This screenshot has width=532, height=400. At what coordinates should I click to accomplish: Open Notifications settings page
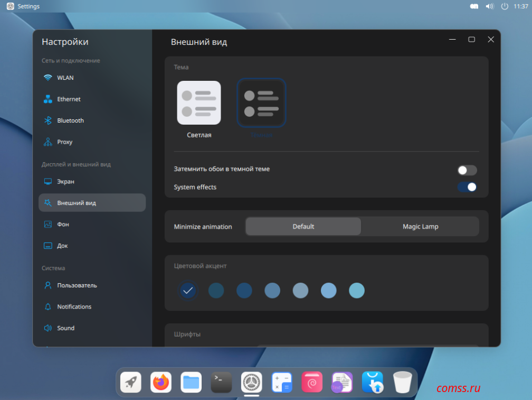92,306
